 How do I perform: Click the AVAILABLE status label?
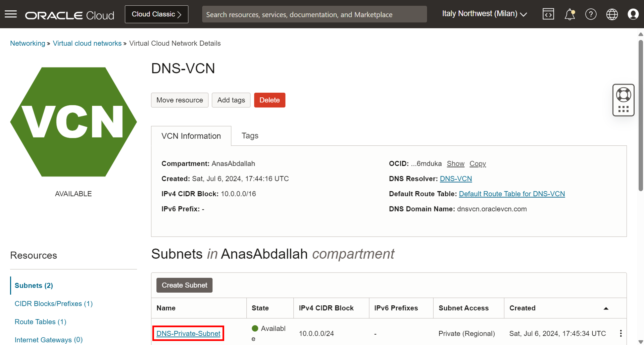73,194
